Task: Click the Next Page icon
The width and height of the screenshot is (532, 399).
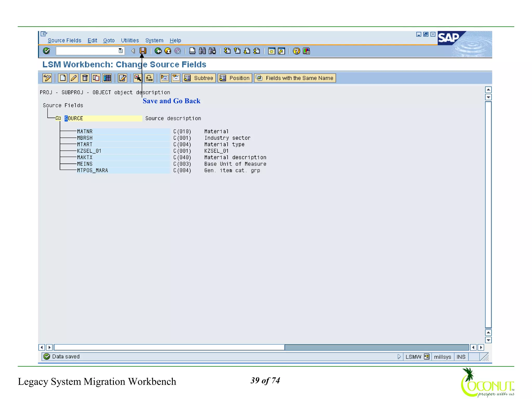Action: point(247,51)
